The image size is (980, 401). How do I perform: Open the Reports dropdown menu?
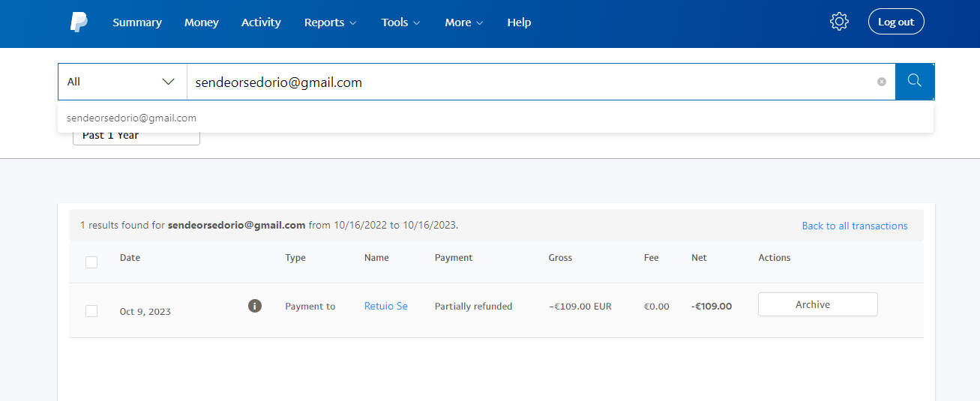(330, 22)
